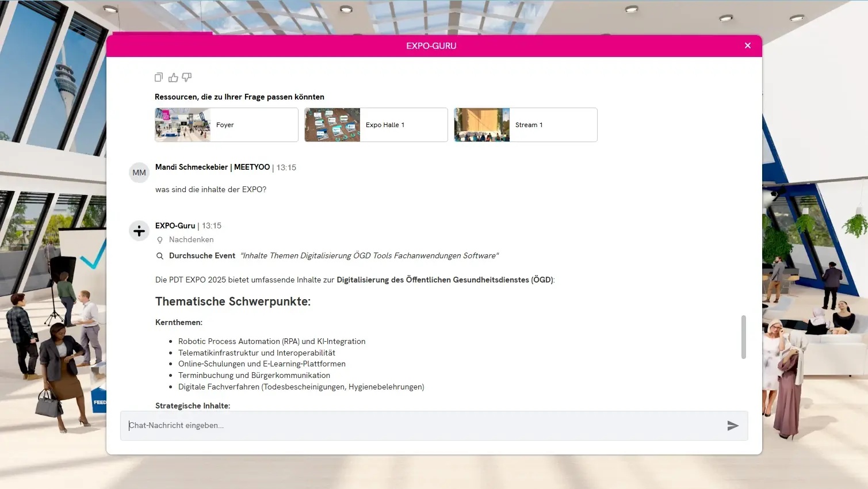868x489 pixels.
Task: Click the lightbulb icon beside Nachdenken
Action: 160,240
